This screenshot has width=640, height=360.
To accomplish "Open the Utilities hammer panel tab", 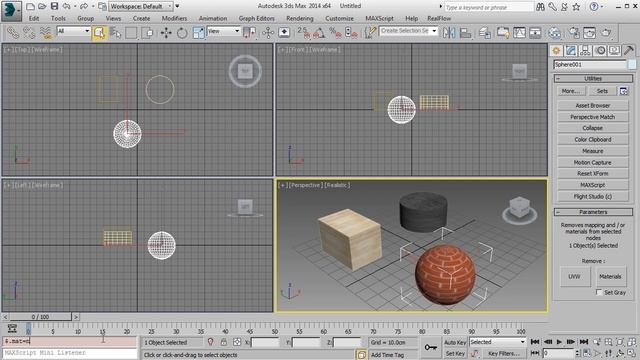I will pyautogui.click(x=629, y=51).
